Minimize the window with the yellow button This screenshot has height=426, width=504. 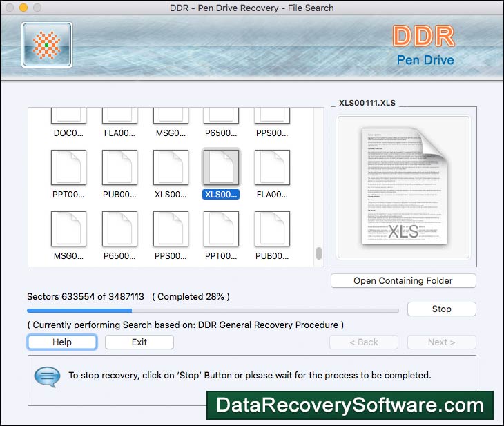pos(23,8)
